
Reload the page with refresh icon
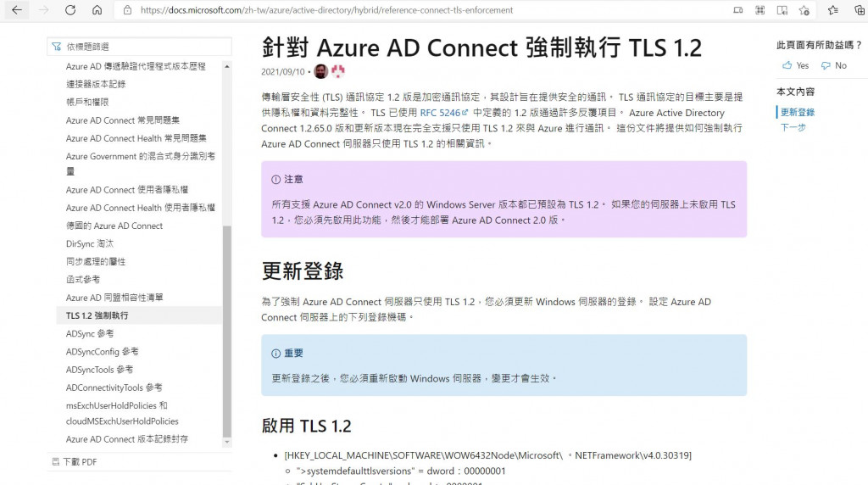[70, 10]
